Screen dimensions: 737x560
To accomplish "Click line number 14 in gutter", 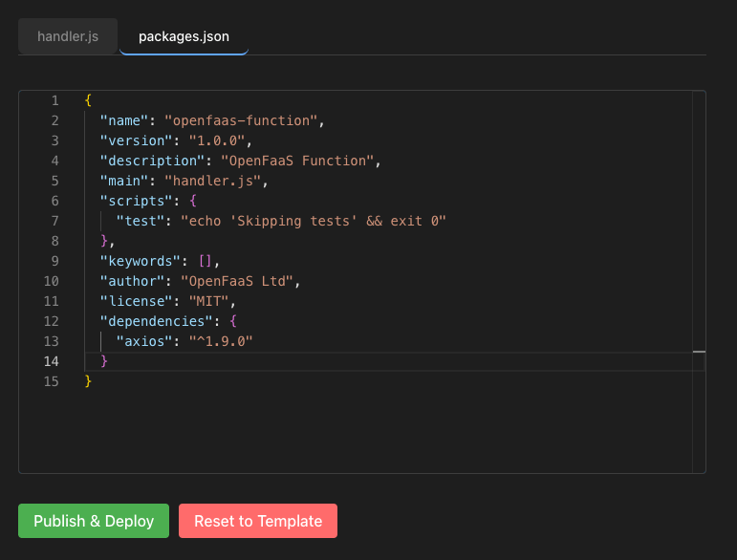I will coord(52,361).
